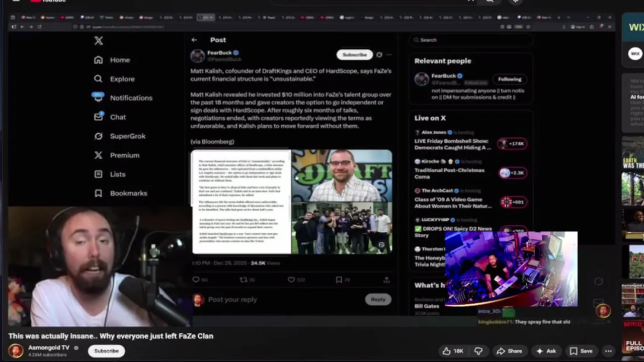This screenshot has height=362, width=644.
Task: Open Kirsche Traditional Post-Christmas Coma stream
Action: tap(449, 173)
